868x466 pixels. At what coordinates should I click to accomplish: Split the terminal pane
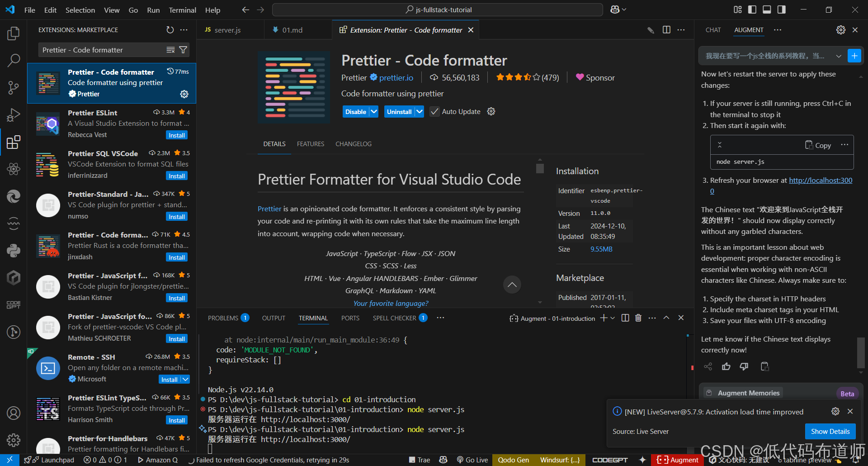click(x=625, y=318)
